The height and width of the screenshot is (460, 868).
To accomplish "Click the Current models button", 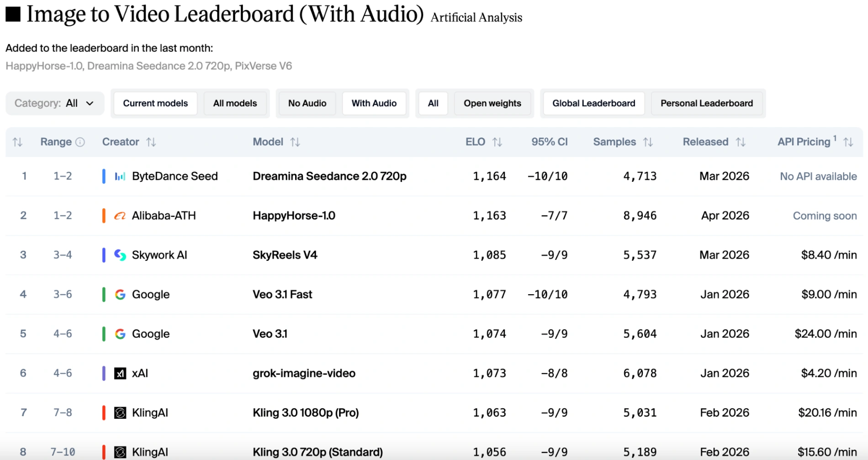I will 155,103.
